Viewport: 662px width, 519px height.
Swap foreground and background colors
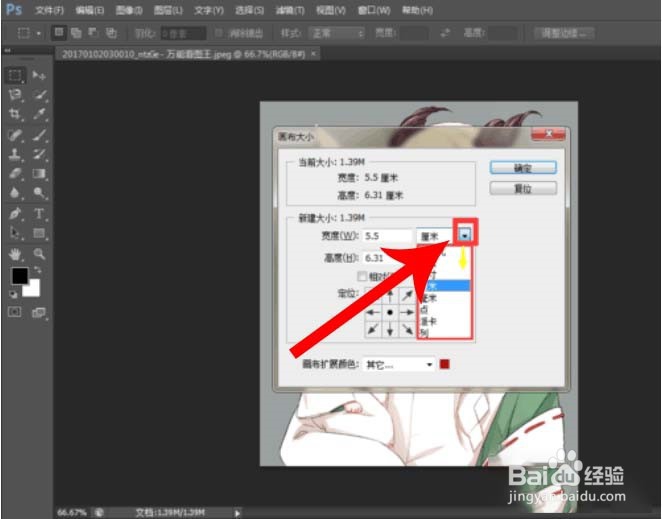[x=38, y=269]
